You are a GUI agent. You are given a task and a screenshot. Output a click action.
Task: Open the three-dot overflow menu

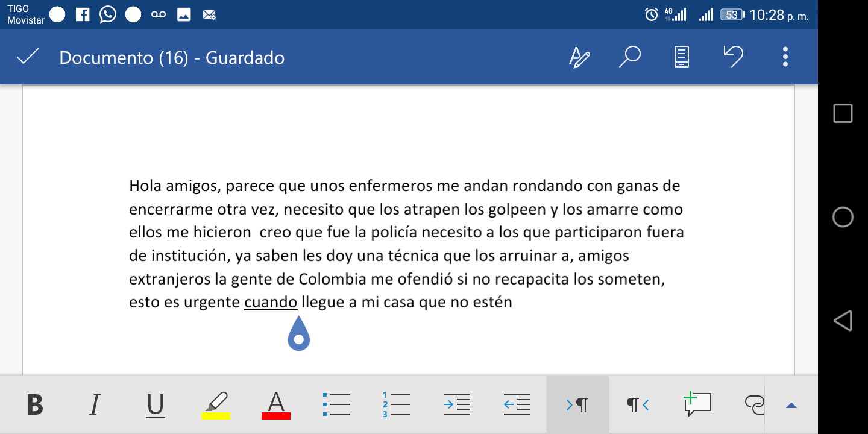tap(785, 57)
